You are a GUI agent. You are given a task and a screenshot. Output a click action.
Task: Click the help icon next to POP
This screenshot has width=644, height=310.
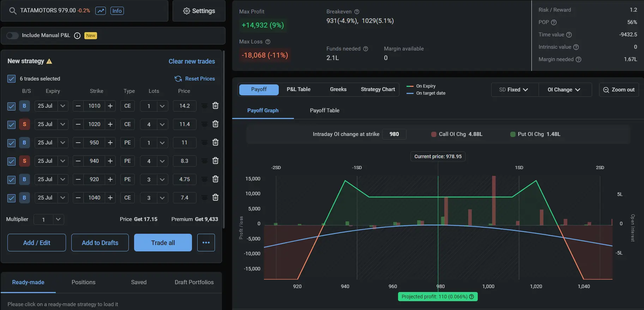click(554, 22)
